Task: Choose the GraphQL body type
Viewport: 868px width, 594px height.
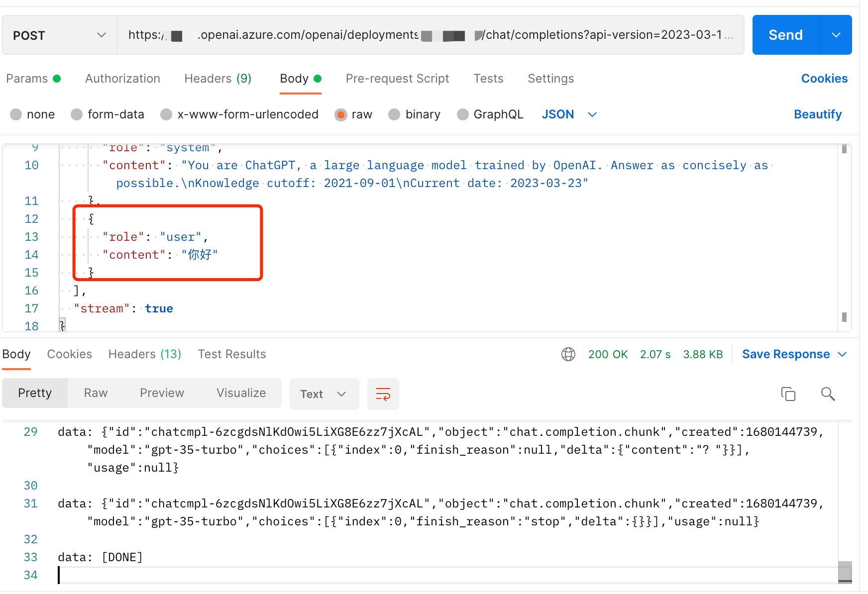Action: (x=490, y=114)
